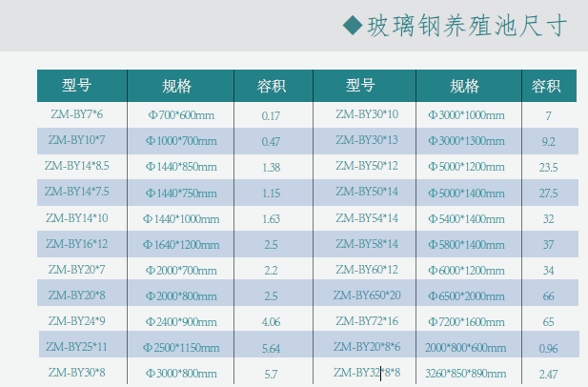Click volume value 2.2
The height and width of the screenshot is (387, 588).
pos(271,271)
